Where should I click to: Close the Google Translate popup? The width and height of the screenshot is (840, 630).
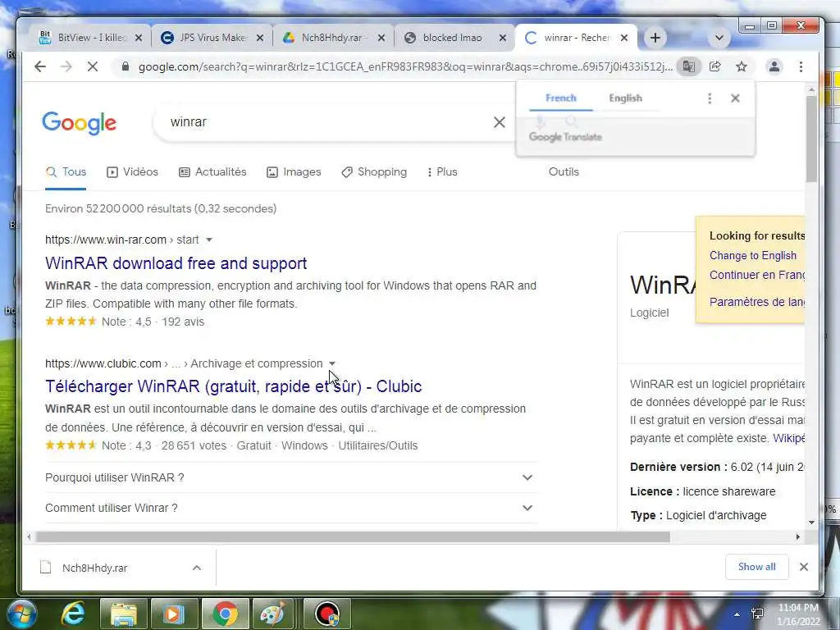click(735, 98)
